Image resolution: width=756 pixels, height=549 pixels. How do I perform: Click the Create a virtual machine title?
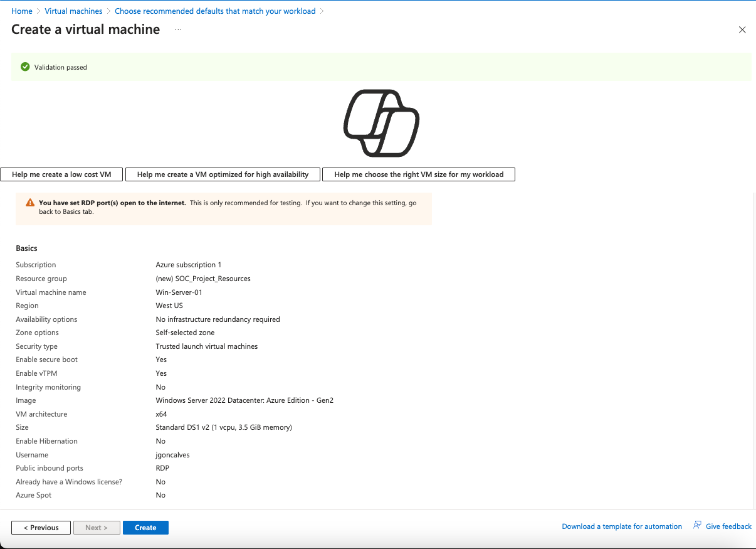click(x=86, y=29)
